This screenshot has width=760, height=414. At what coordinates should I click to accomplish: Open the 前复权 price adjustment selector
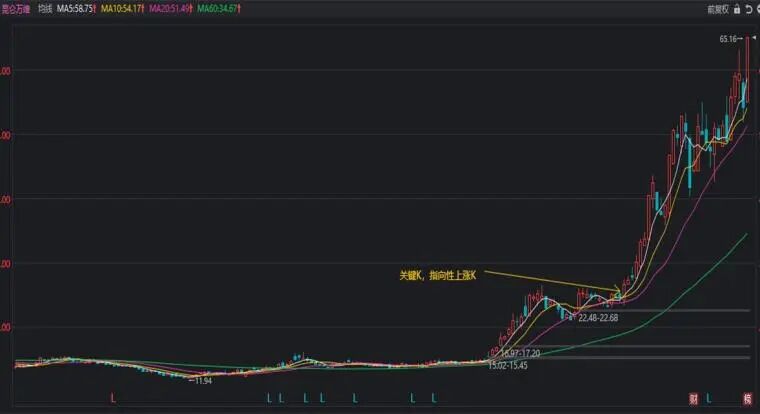[718, 9]
